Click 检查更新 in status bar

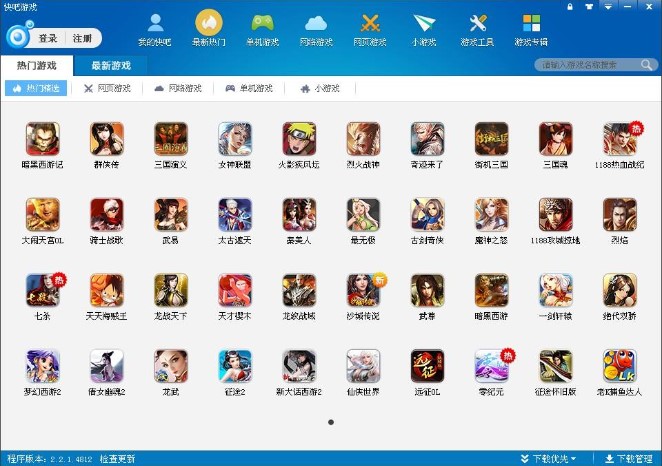(117, 459)
